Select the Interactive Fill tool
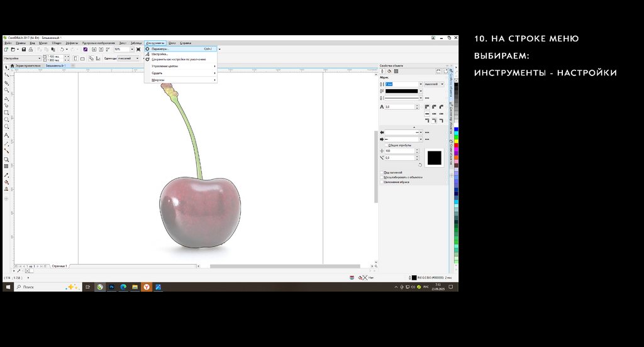 point(6,182)
